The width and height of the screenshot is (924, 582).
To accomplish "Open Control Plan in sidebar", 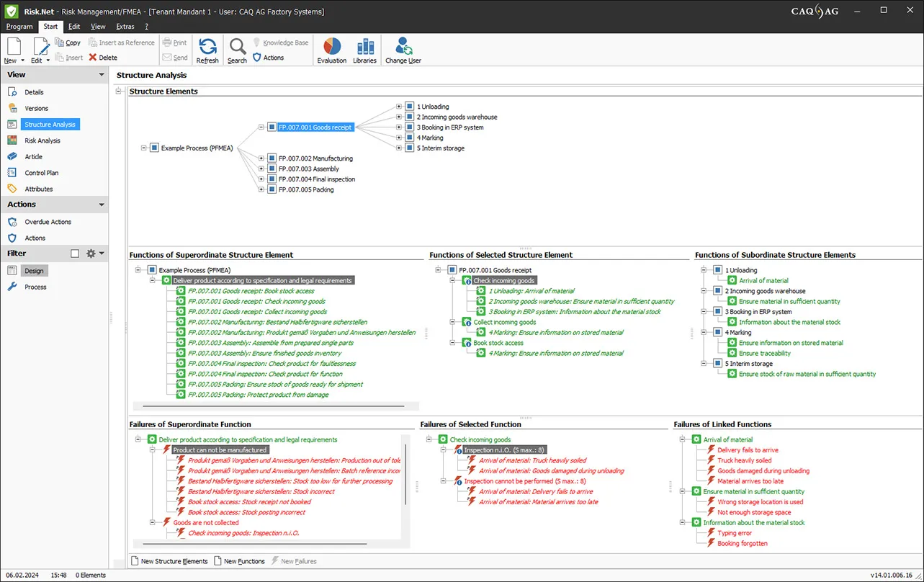I will point(42,173).
